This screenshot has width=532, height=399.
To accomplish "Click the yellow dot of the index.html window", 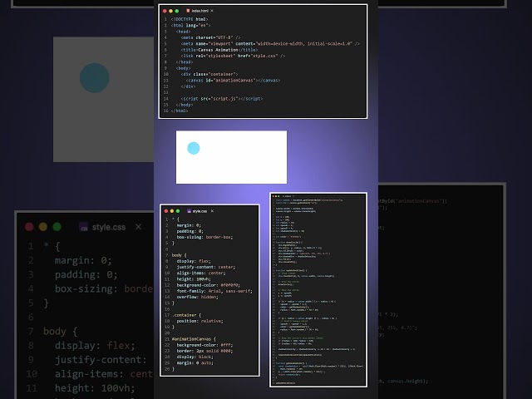I will [170, 11].
